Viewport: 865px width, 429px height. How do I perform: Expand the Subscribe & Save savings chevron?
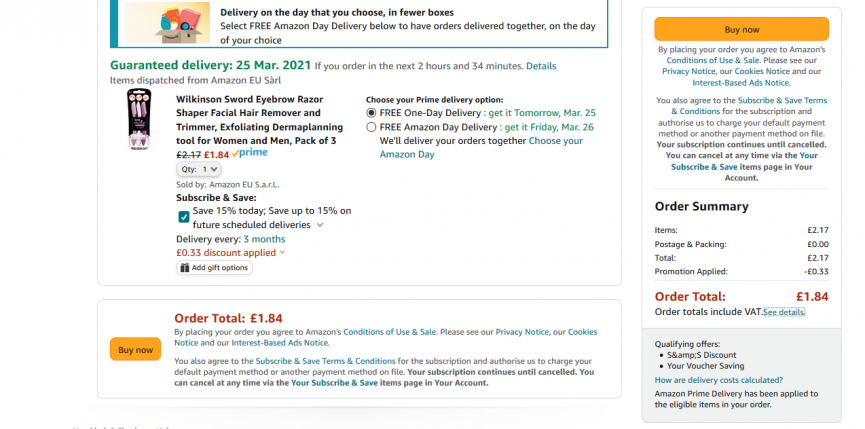point(320,226)
